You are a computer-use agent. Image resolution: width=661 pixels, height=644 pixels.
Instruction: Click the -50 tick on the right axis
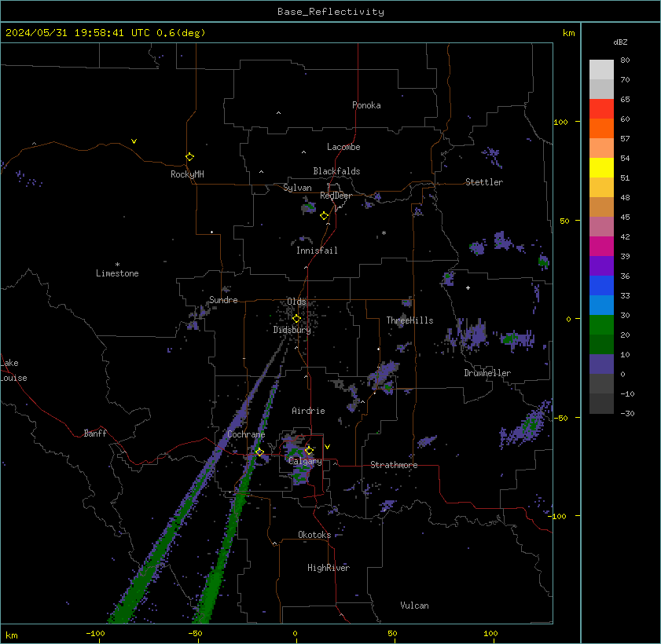click(x=560, y=418)
